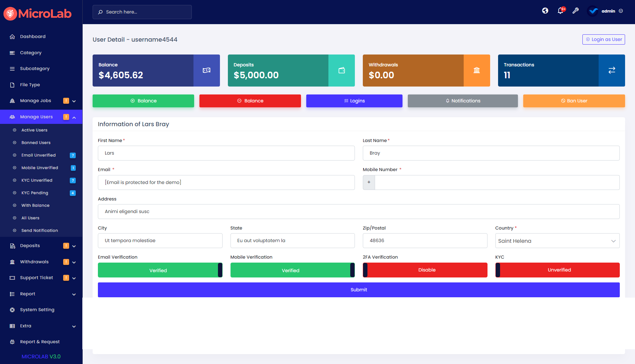Click the MicroLab logo
Screen dimensions: 635x364
pyautogui.click(x=38, y=14)
